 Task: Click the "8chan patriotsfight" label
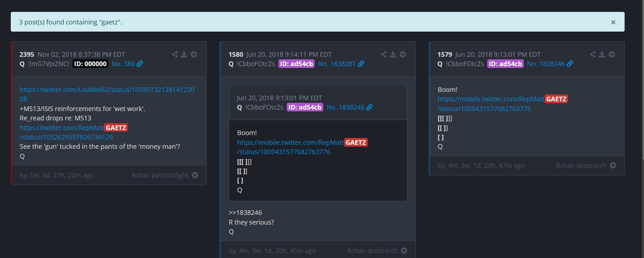coord(160,175)
